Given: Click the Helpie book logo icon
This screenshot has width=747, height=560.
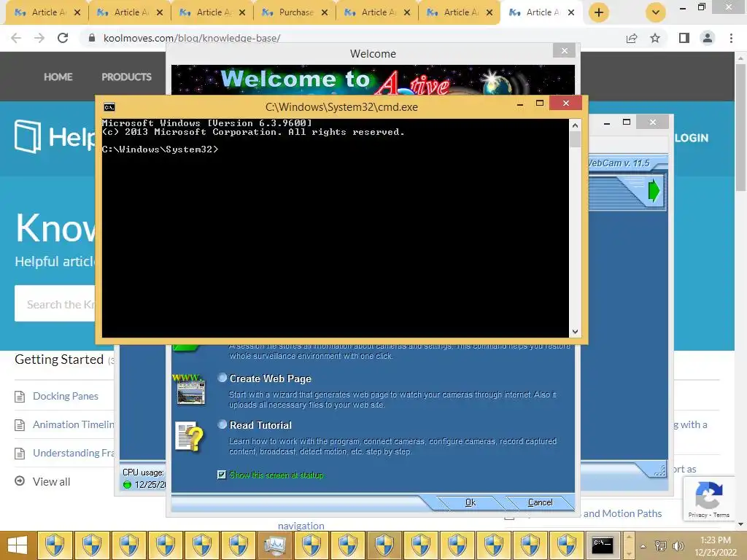Looking at the screenshot, I should point(27,136).
